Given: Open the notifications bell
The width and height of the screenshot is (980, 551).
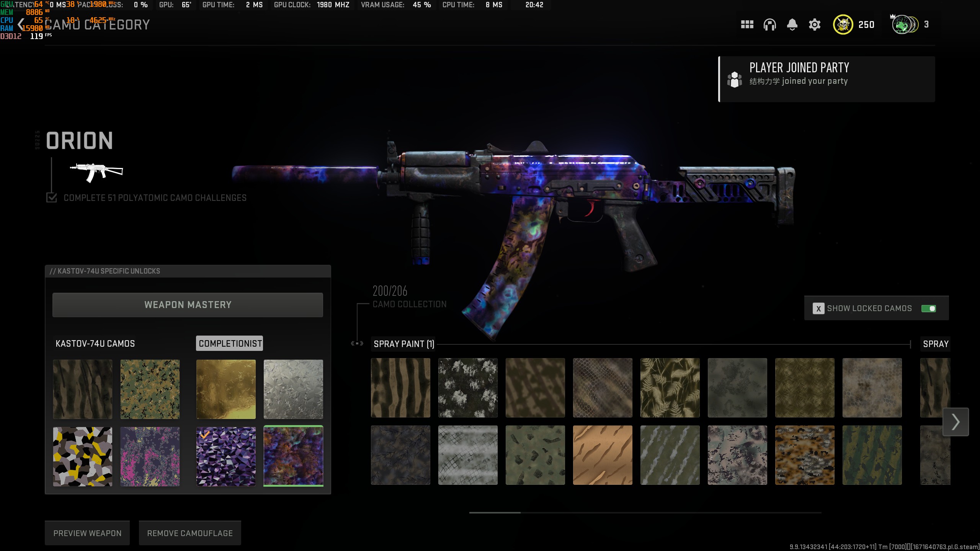Looking at the screenshot, I should [792, 25].
